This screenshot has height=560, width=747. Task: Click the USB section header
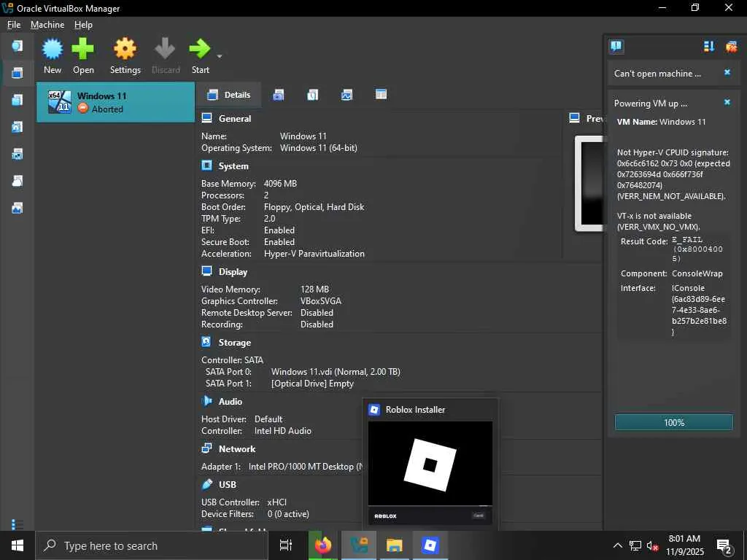point(228,485)
